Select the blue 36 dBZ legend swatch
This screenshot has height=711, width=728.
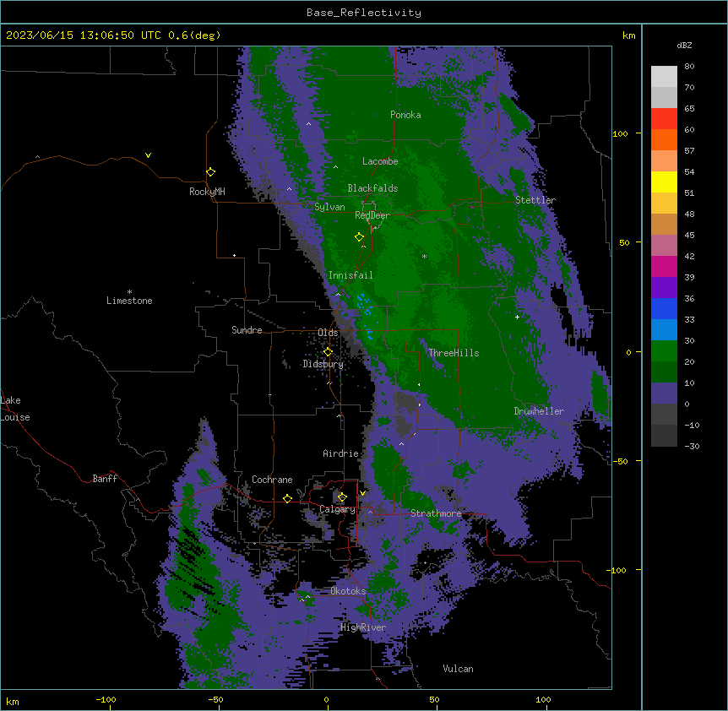(x=664, y=308)
